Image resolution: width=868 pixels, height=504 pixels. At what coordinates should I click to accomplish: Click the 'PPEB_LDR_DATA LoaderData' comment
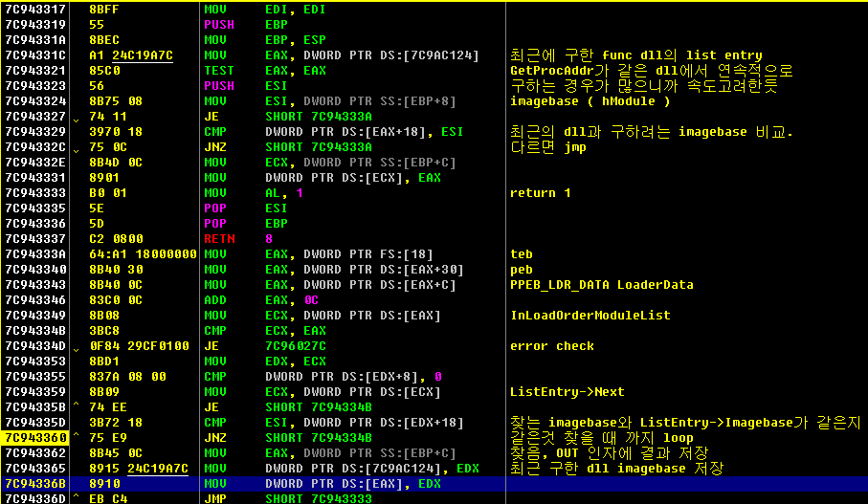(x=601, y=285)
